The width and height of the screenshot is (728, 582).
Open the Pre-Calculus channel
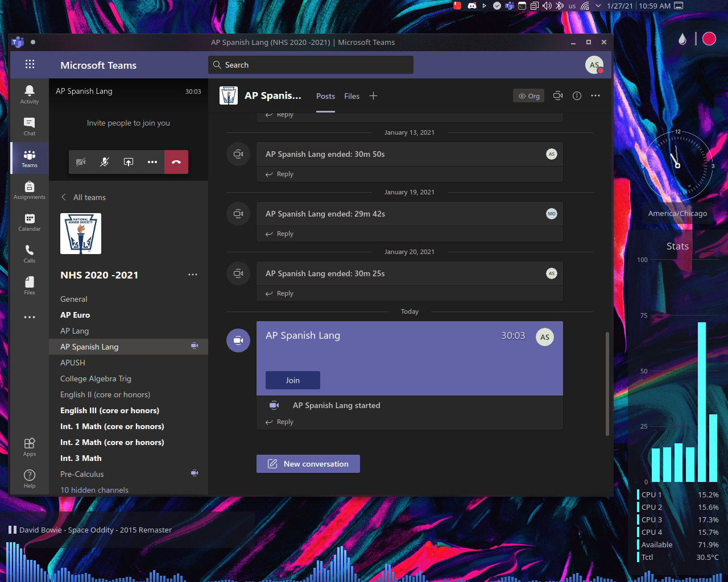coord(129,474)
